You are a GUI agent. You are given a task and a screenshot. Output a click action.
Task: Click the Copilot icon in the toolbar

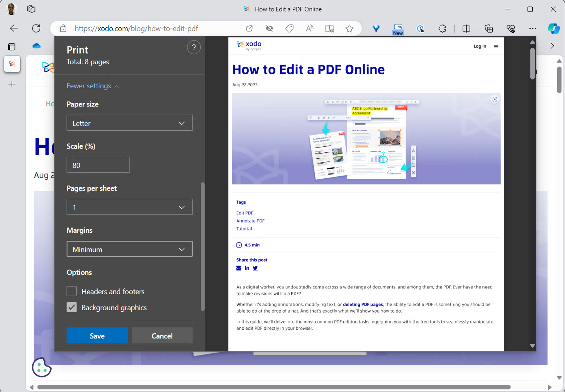click(554, 28)
